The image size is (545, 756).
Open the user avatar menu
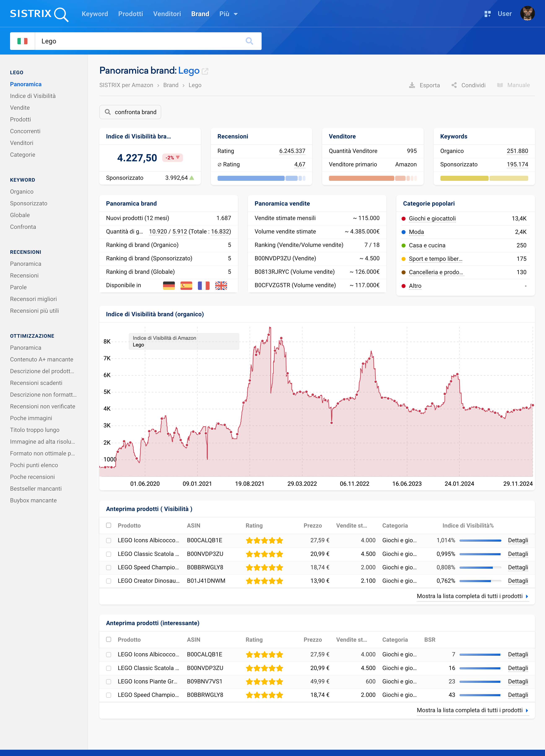[x=527, y=14]
